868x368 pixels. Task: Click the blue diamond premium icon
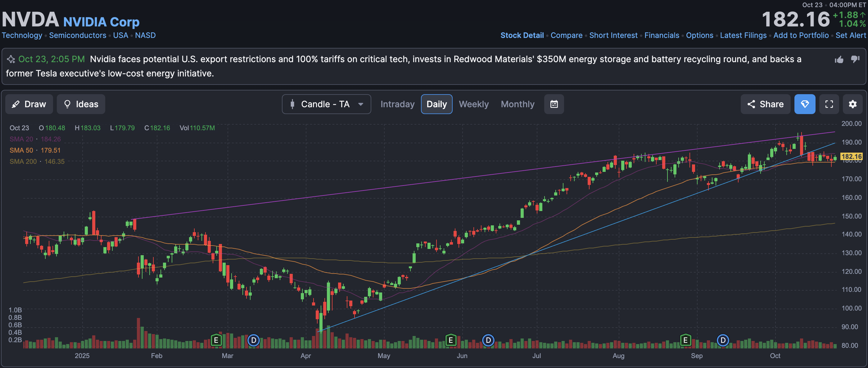coord(804,104)
